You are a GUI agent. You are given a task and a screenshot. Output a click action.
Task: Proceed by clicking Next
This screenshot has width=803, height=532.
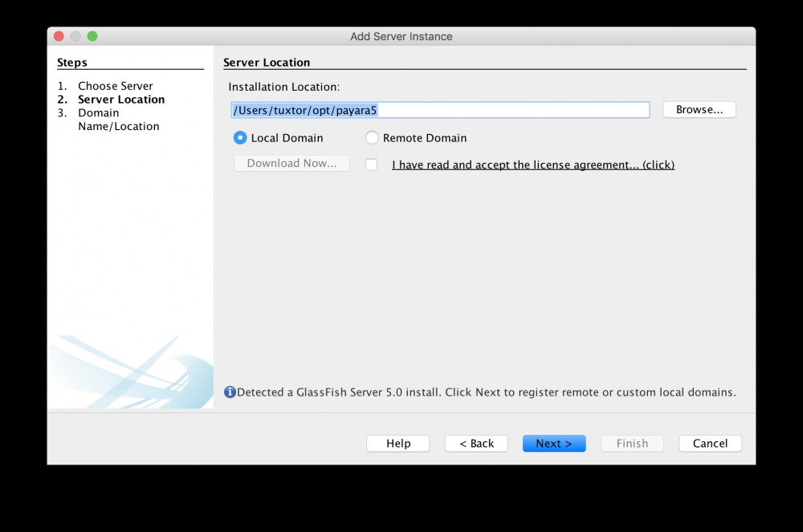tap(554, 443)
